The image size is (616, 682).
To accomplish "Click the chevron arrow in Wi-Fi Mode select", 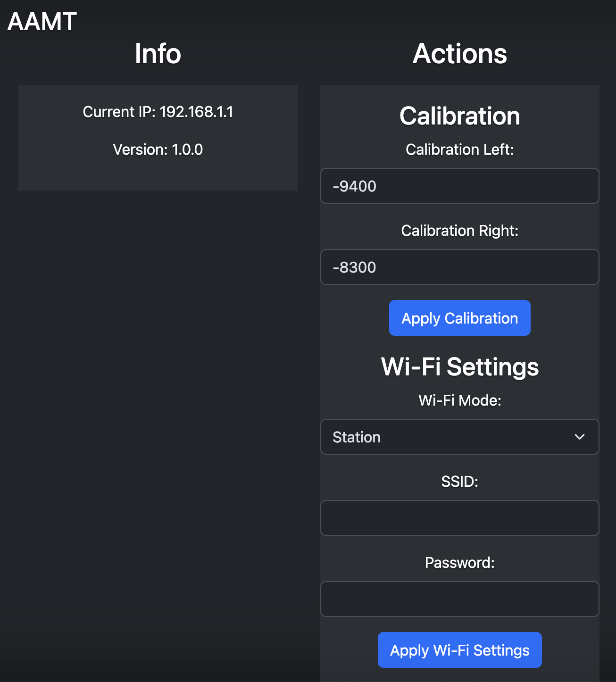I will 580,437.
